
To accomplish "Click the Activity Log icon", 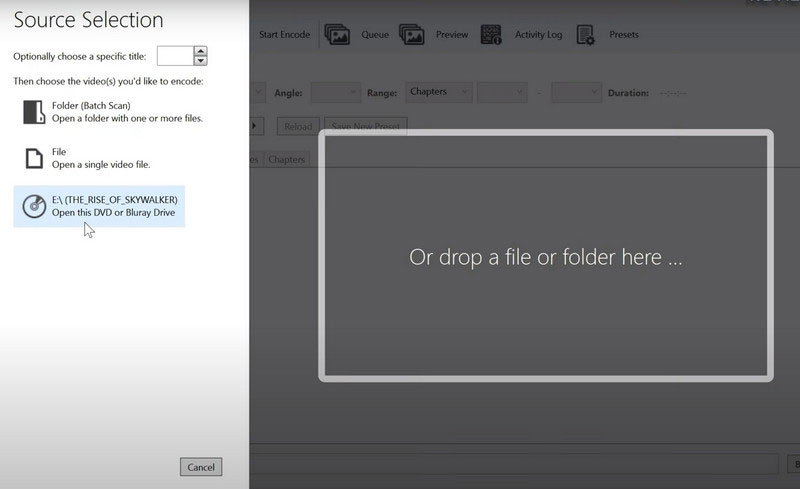I will click(491, 35).
